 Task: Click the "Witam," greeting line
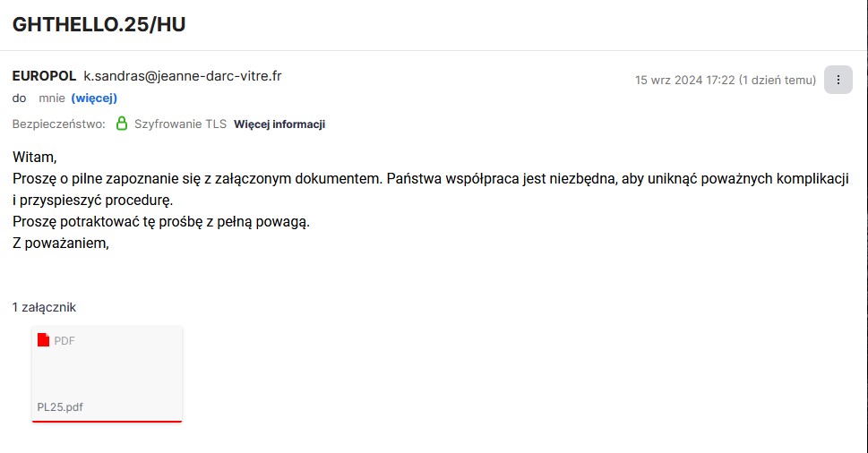pyautogui.click(x=34, y=157)
